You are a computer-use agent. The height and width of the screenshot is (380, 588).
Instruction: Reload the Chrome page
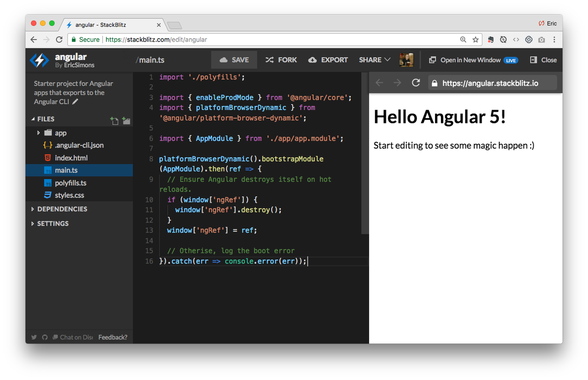(x=59, y=40)
